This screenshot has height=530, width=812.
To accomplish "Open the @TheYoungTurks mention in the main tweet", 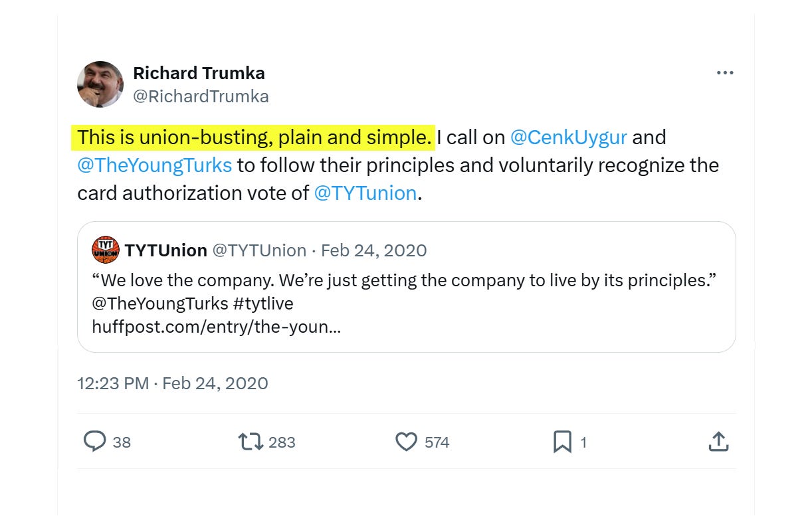I will point(155,165).
